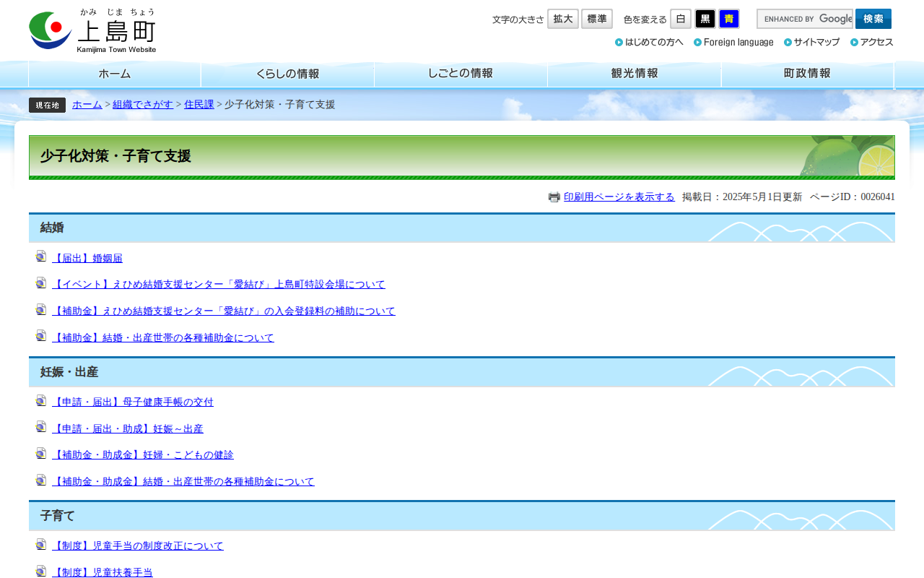The height and width of the screenshot is (578, 924).
Task: Select the blue (青) color scheme
Action: coord(729,19)
